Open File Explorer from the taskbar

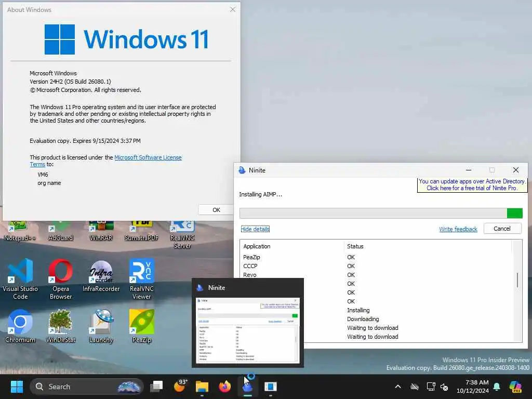202,387
